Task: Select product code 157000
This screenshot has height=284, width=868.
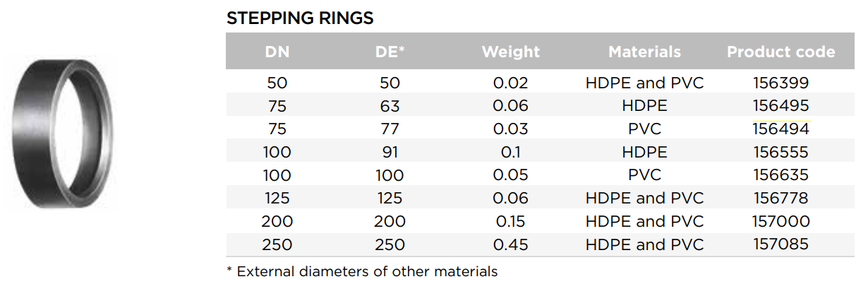Action: point(780,222)
